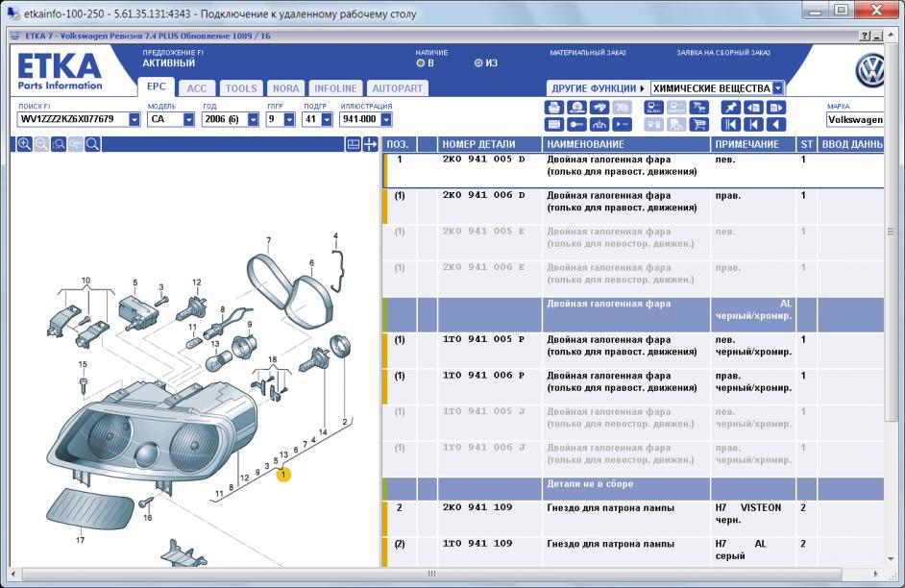The image size is (905, 588).
Task: Select the 'В' availability radio button
Action: [x=420, y=62]
